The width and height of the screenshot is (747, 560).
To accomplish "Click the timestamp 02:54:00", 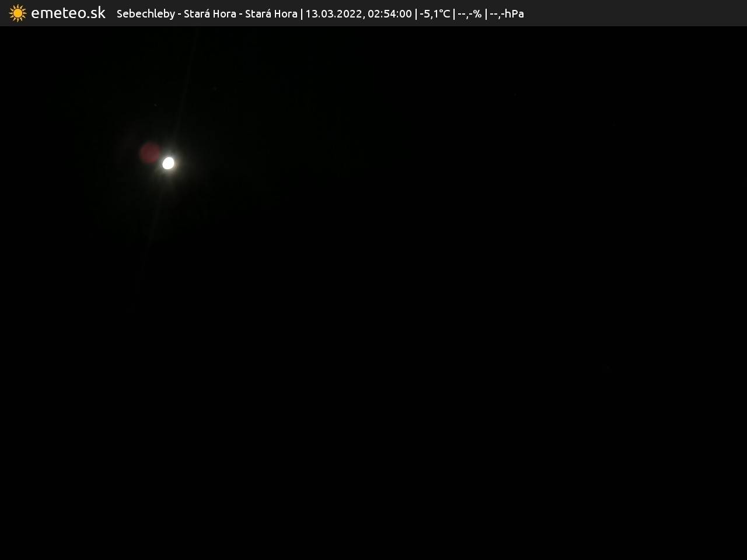I will (389, 14).
